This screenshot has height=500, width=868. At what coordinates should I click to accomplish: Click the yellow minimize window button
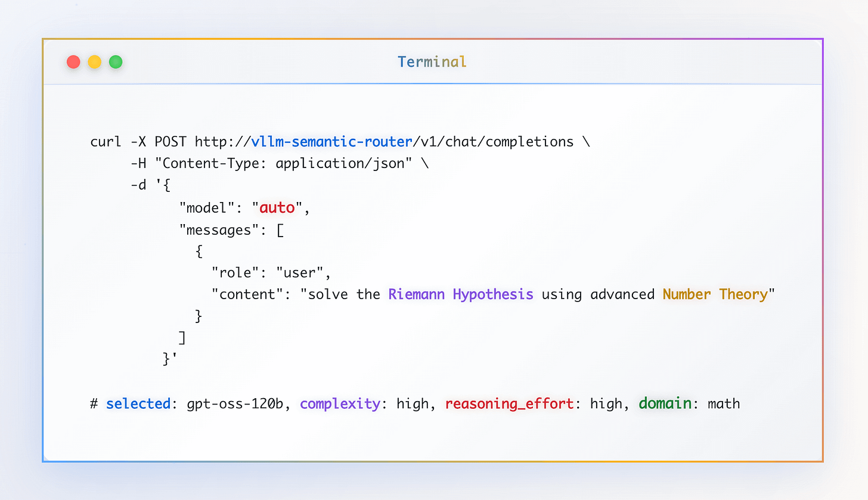click(x=95, y=62)
